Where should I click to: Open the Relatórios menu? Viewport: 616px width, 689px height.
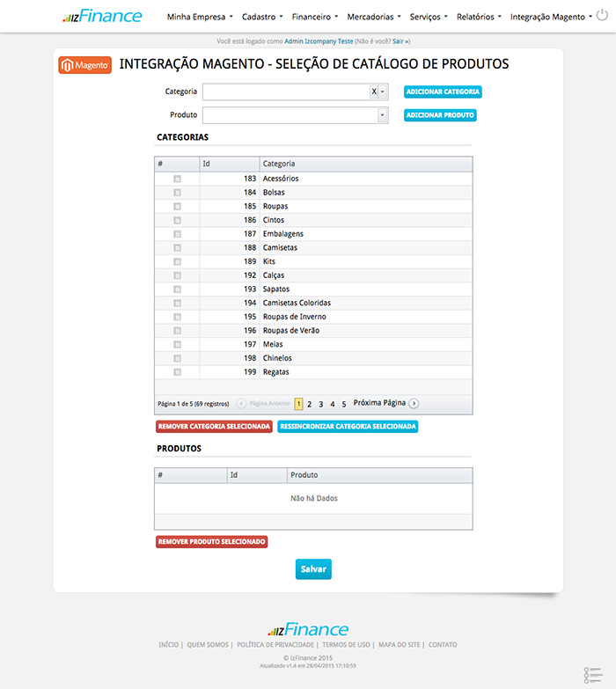pyautogui.click(x=479, y=17)
